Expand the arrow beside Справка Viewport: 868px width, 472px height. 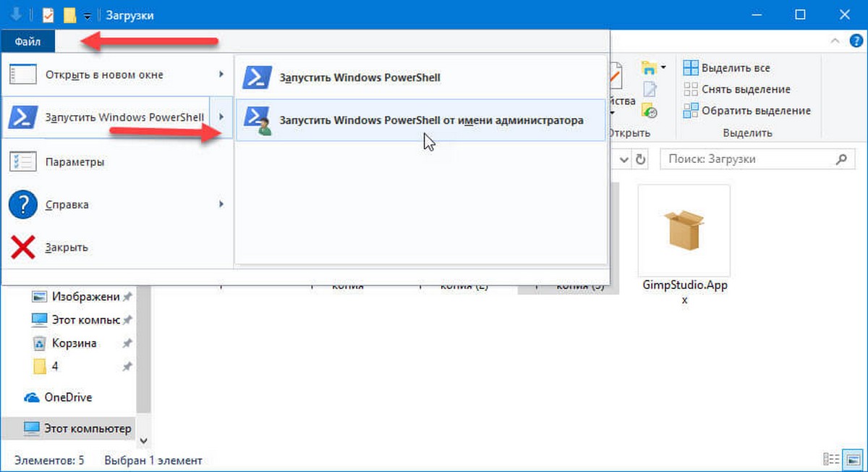click(221, 205)
